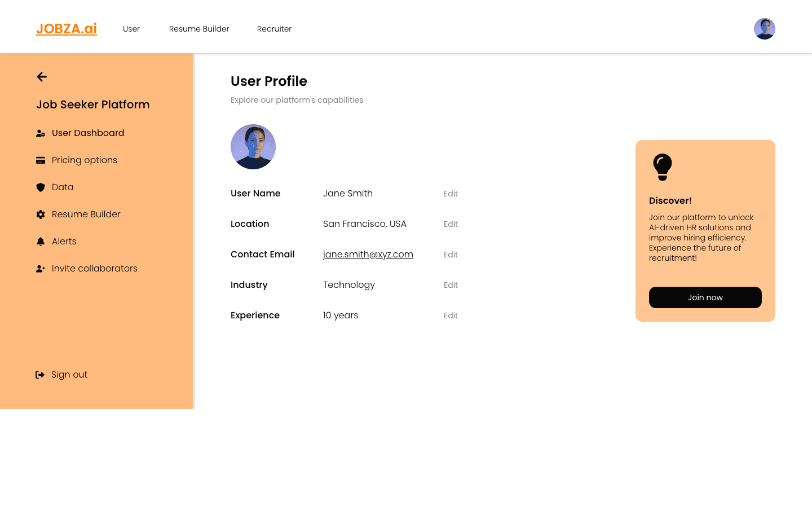Click the 'Experience' field label

click(x=255, y=316)
